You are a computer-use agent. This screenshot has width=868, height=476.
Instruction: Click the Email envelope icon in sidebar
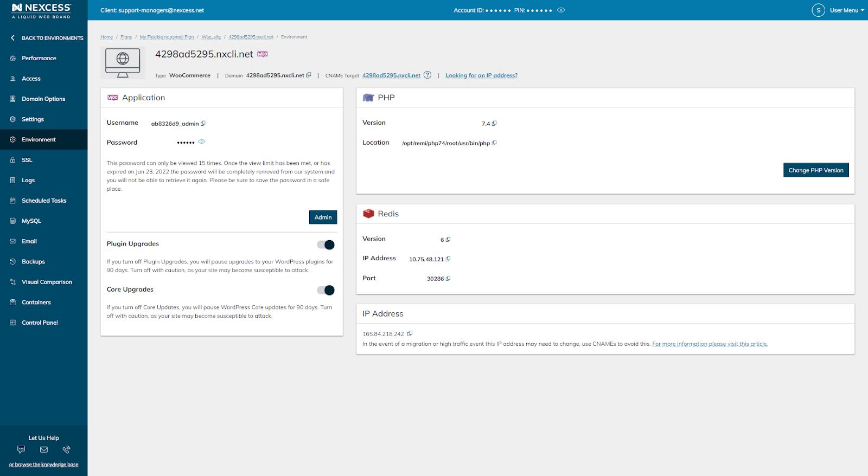tap(12, 241)
